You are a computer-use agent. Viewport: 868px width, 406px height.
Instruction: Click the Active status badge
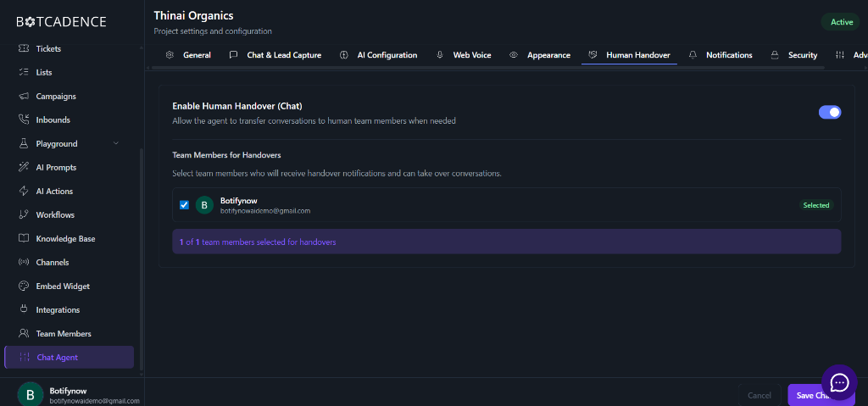tap(840, 22)
